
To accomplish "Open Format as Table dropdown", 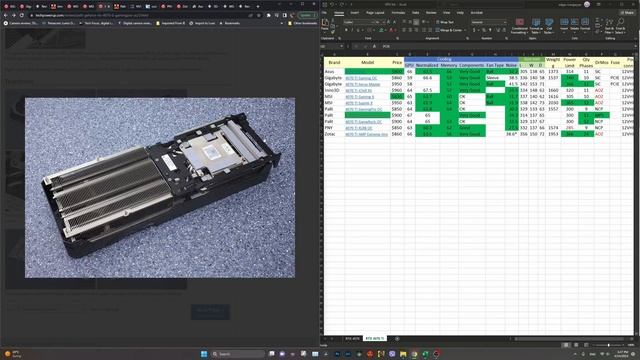I will [536, 26].
